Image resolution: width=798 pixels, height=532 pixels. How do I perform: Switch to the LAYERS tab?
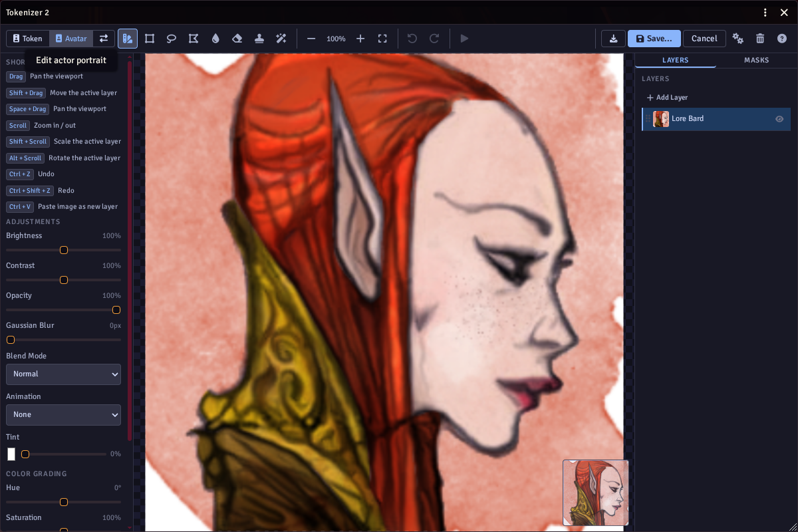point(676,61)
